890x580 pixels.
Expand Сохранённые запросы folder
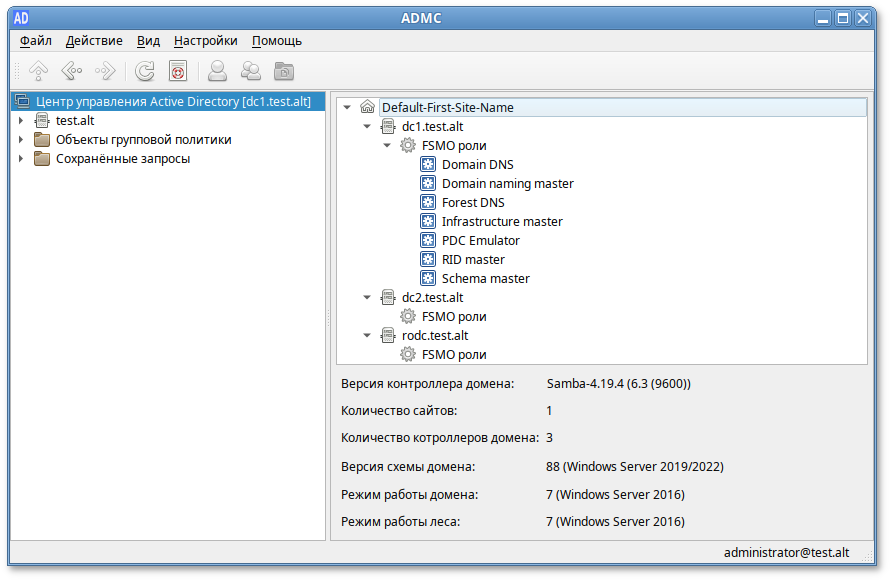(21, 159)
